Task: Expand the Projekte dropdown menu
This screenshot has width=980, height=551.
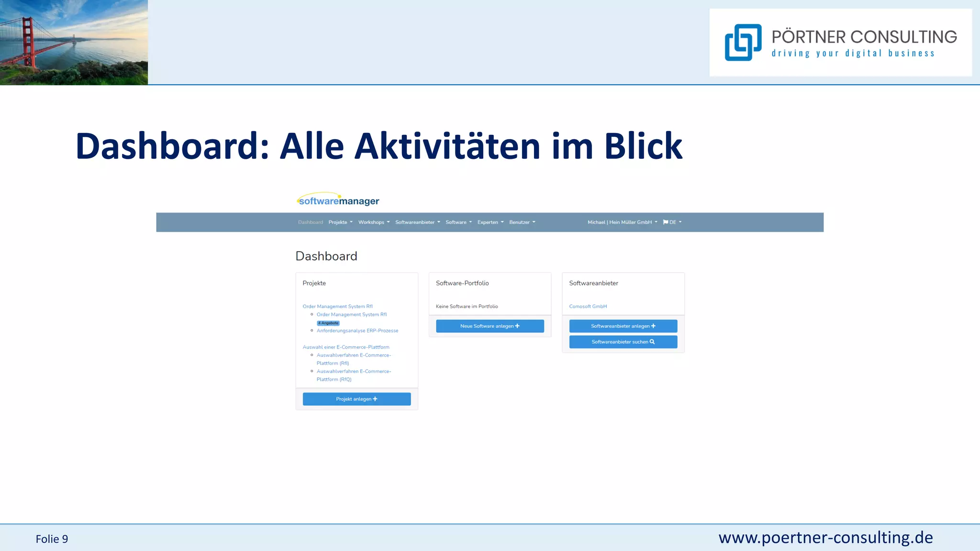Action: pos(340,222)
